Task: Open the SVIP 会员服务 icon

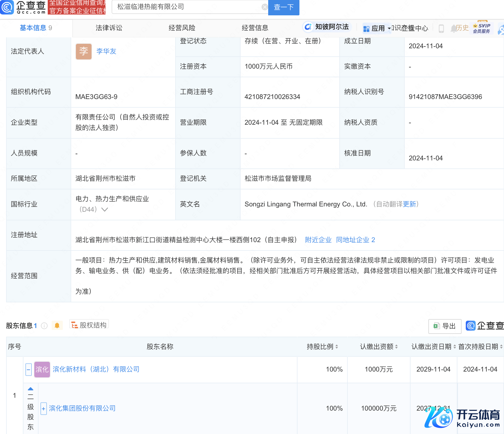Action: (481, 28)
